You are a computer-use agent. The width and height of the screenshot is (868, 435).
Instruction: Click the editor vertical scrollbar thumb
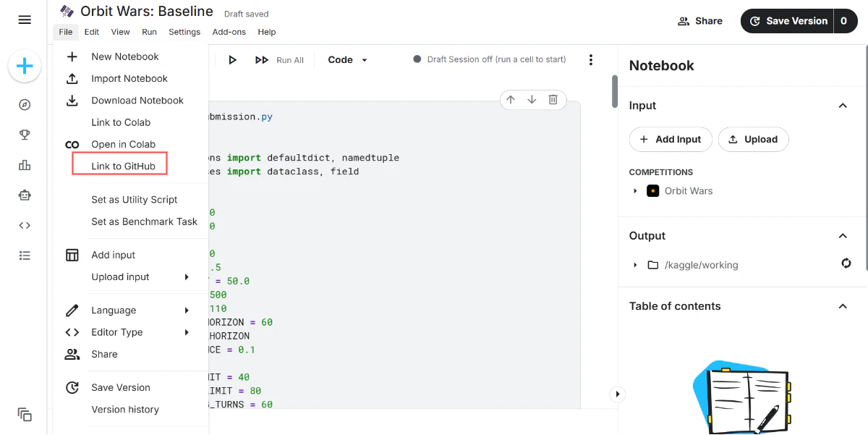[x=615, y=91]
